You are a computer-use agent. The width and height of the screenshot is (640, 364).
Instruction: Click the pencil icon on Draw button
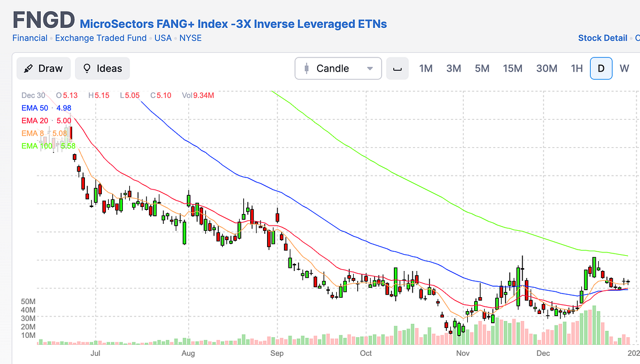pyautogui.click(x=28, y=69)
